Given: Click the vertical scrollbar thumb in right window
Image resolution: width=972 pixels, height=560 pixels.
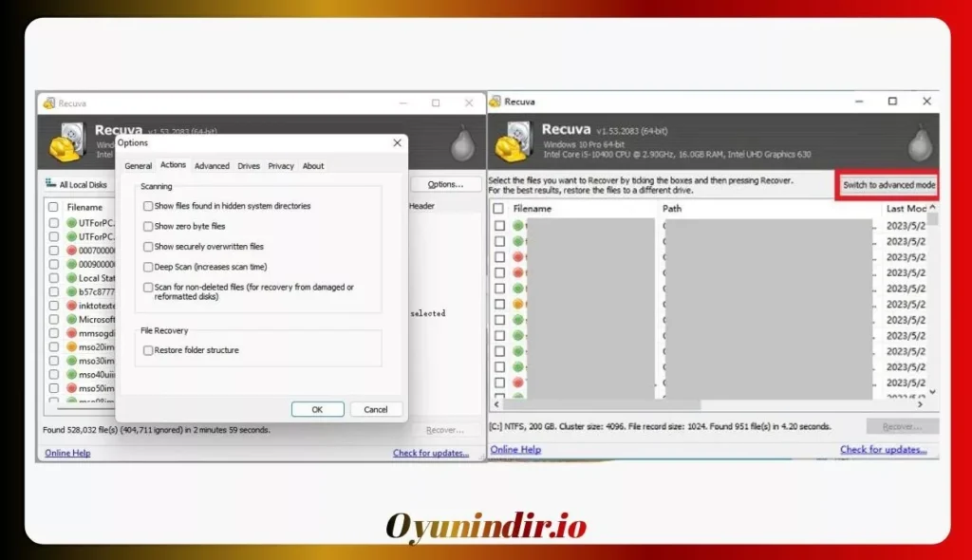Looking at the screenshot, I should pyautogui.click(x=932, y=219).
